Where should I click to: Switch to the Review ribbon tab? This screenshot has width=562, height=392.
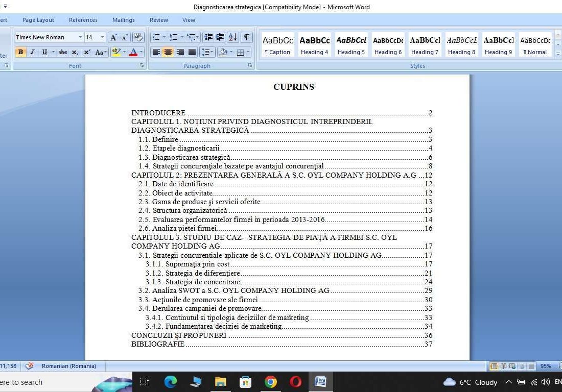point(158,20)
